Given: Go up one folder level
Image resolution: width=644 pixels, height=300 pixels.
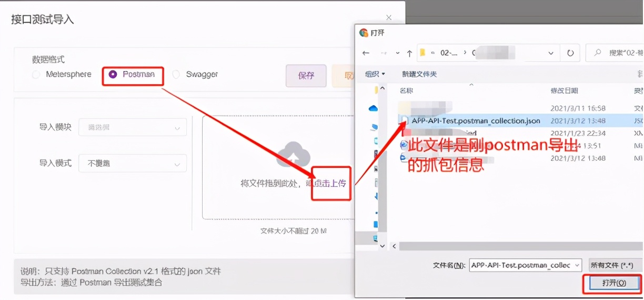Looking at the screenshot, I should point(409,53).
